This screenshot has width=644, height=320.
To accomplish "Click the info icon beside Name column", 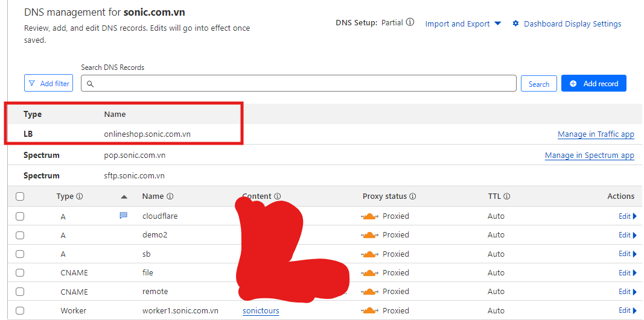I will click(x=170, y=196).
